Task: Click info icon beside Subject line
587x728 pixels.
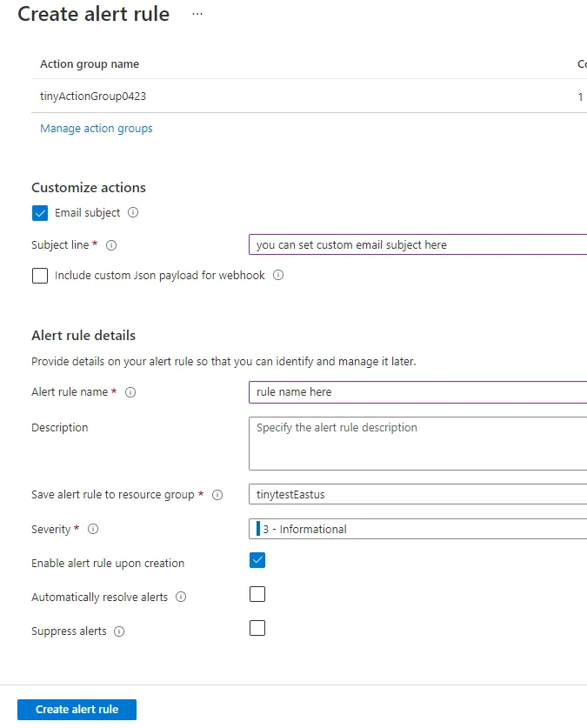Action: point(111,245)
